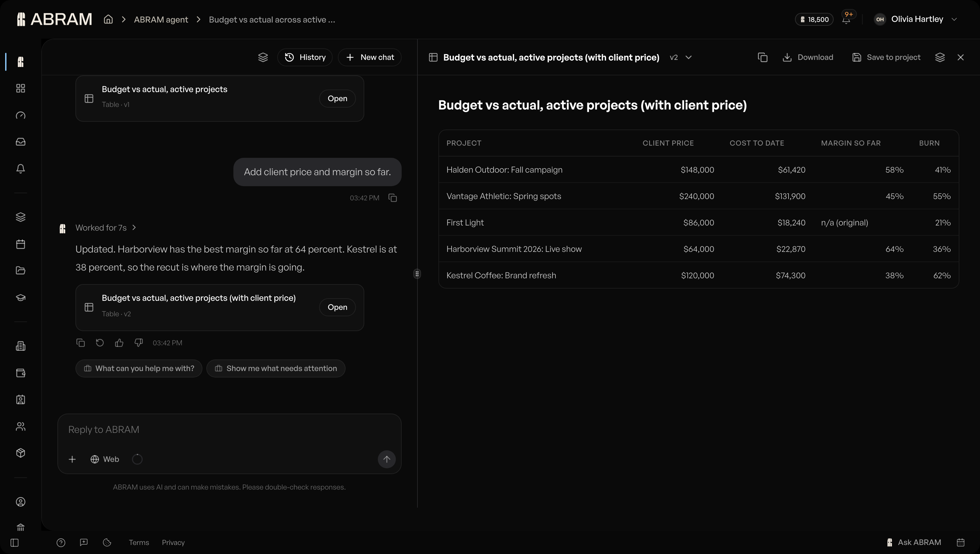Copy the user message sent at 03:42 PM
This screenshot has width=980, height=554.
click(393, 198)
